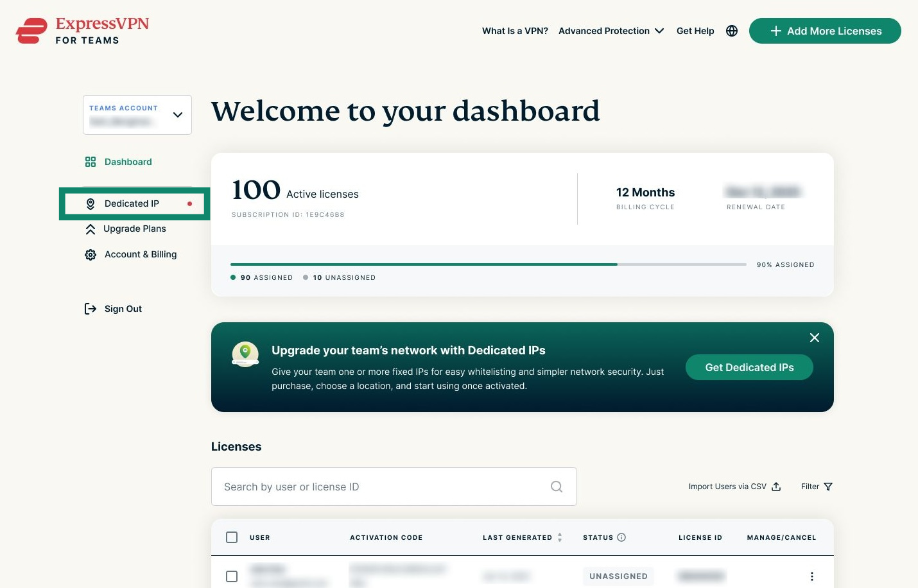Click the Dashboard grid icon in sidebar
Viewport: 918px width, 588px height.
pos(91,162)
